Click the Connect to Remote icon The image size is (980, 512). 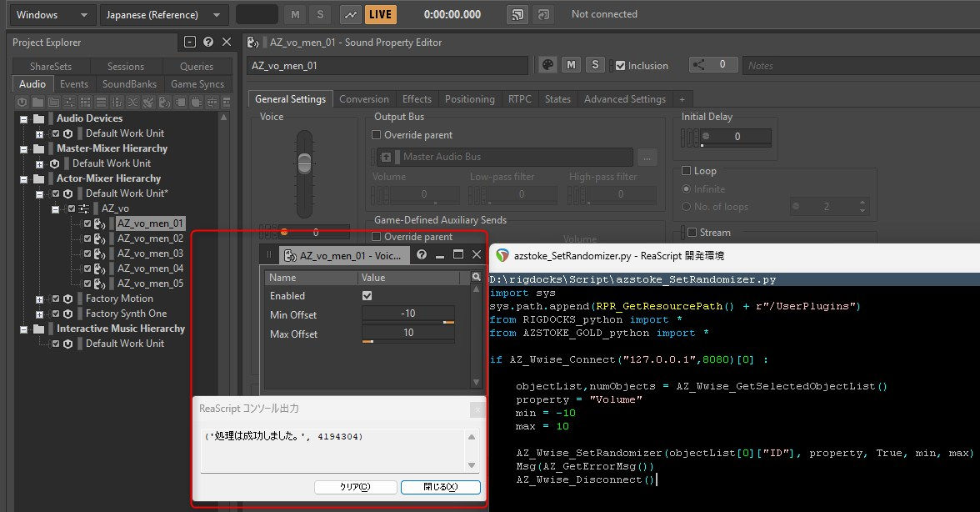[517, 14]
